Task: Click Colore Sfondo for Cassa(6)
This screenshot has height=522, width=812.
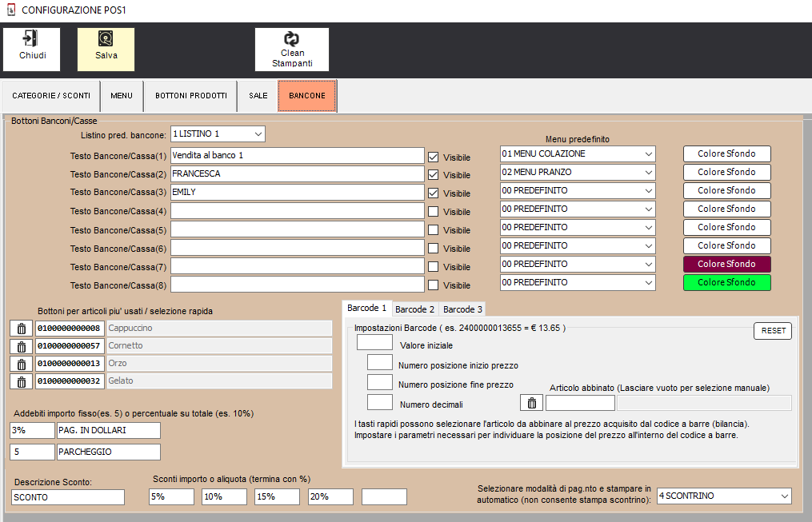Action: click(x=726, y=245)
